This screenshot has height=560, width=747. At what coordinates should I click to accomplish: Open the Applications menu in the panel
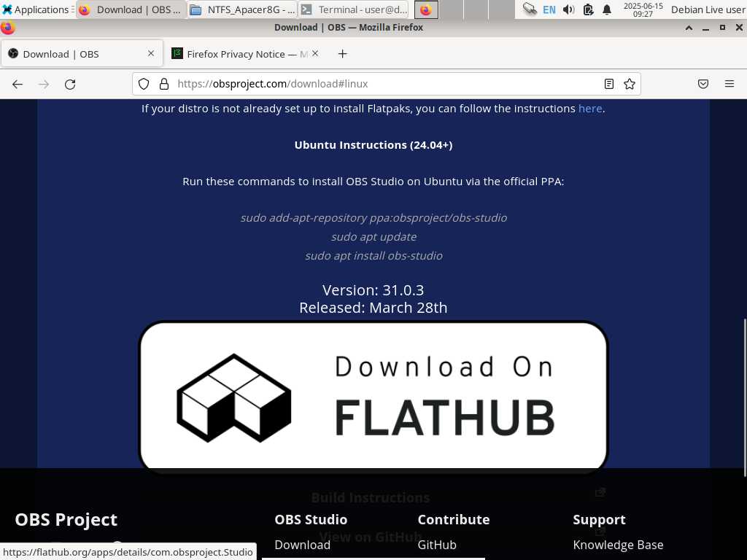[36, 9]
